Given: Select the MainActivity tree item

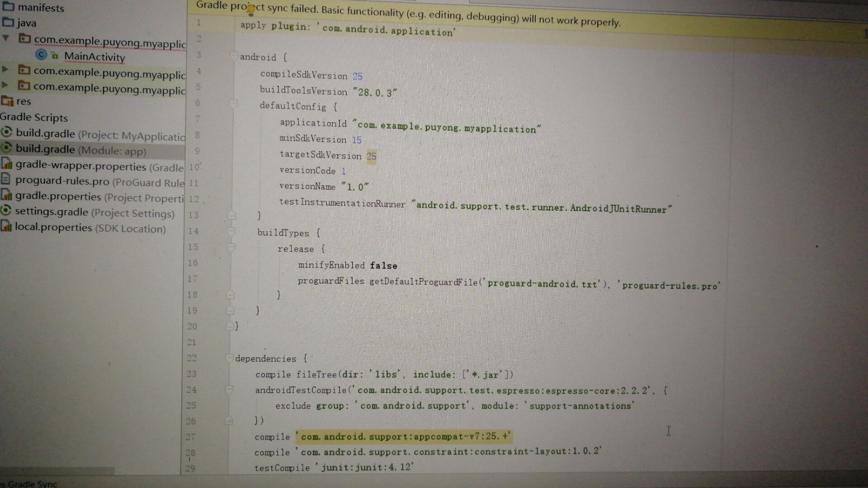Looking at the screenshot, I should 94,57.
